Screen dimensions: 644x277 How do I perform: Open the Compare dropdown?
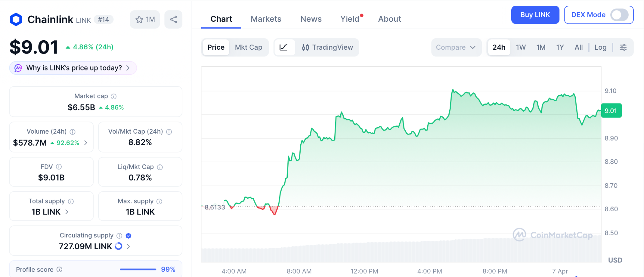(x=456, y=47)
